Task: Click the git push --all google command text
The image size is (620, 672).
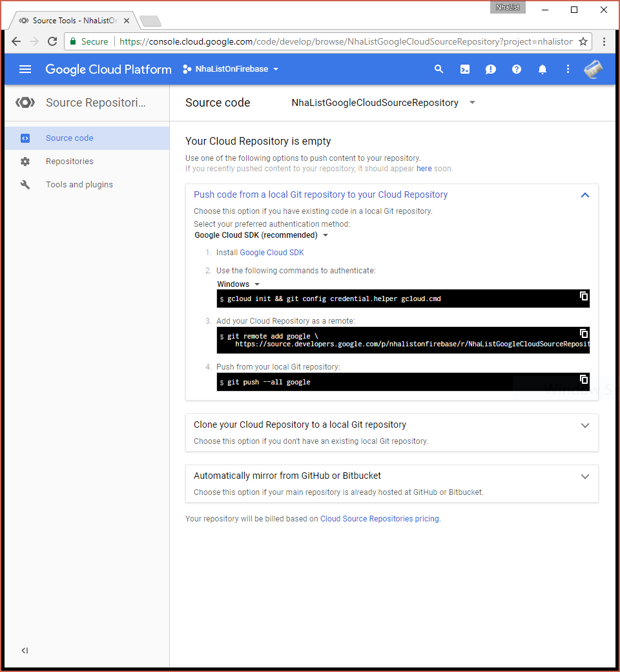Action: 269,382
